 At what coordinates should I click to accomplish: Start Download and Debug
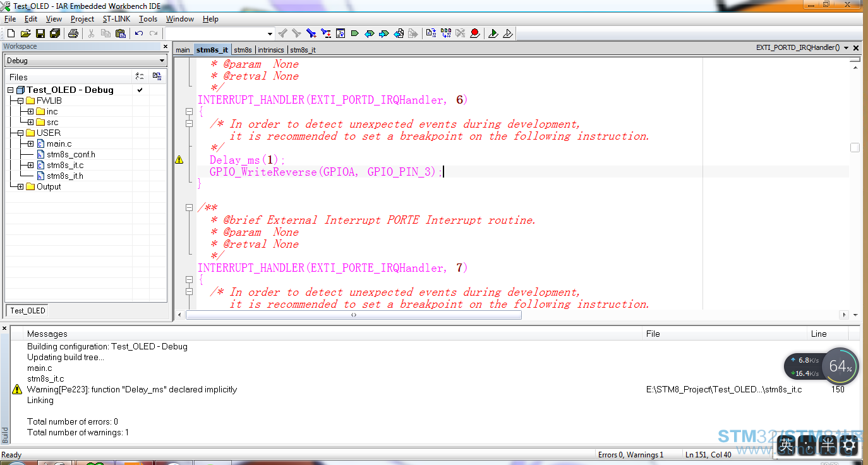pos(493,33)
